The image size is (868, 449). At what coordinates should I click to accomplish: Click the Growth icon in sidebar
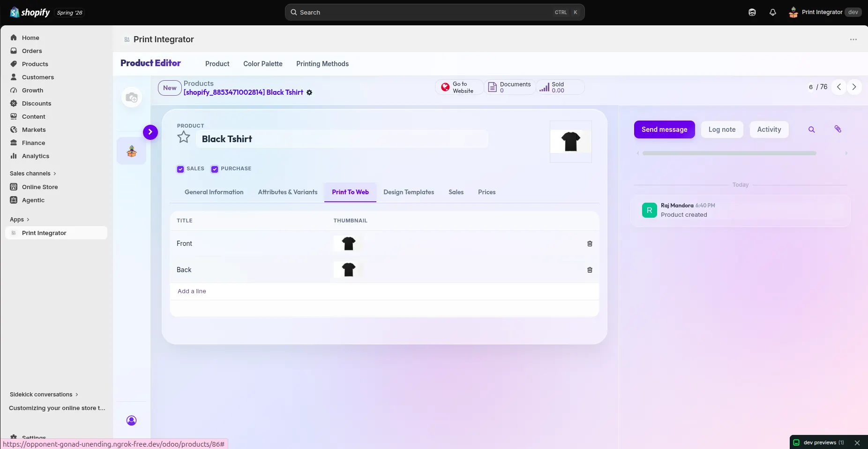[14, 90]
